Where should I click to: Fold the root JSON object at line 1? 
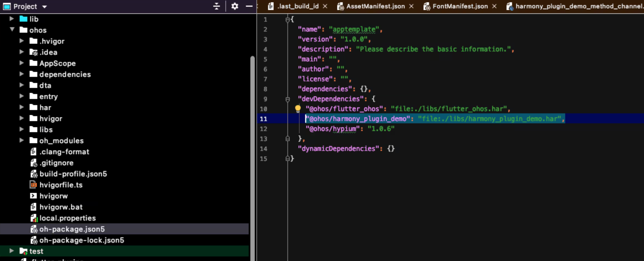pyautogui.click(x=287, y=20)
